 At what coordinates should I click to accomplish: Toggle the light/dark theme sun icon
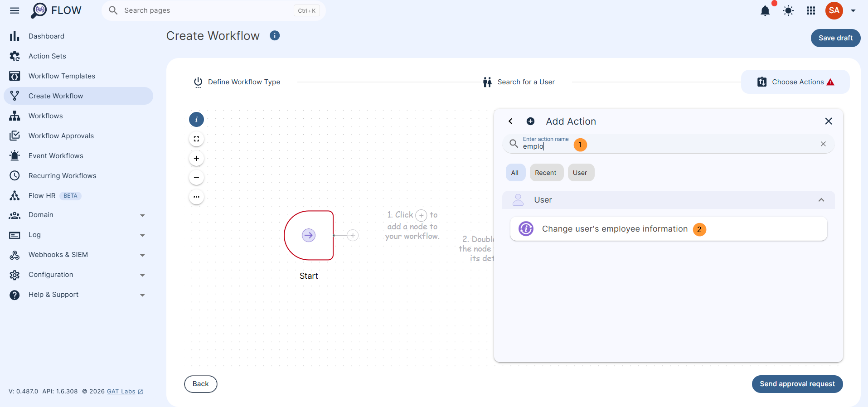tap(788, 10)
